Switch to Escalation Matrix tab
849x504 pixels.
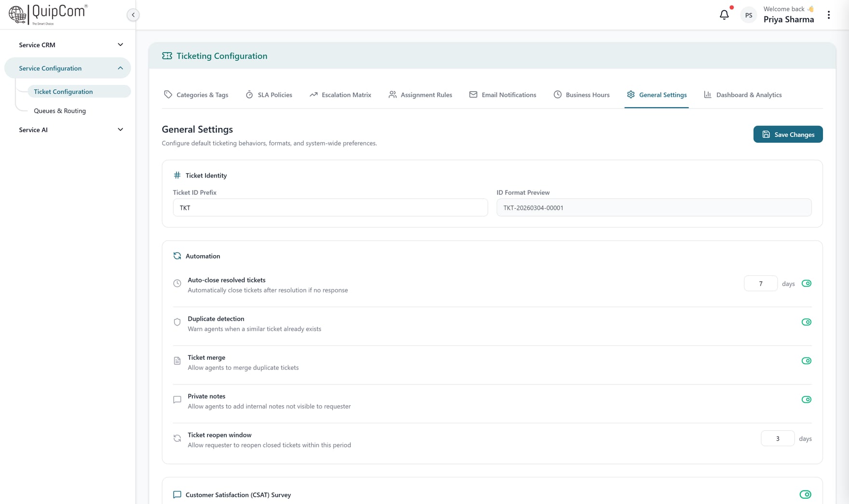[341, 95]
